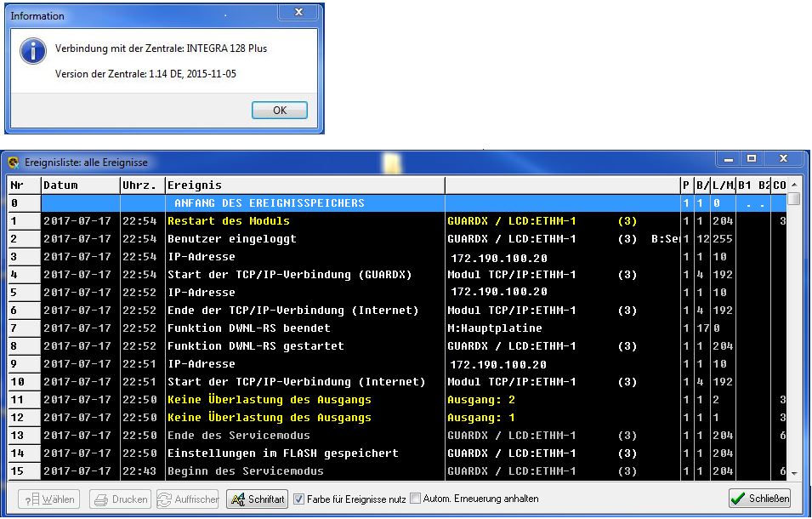Click the Auffrischen refresh button
This screenshot has width=812, height=519.
[188, 499]
